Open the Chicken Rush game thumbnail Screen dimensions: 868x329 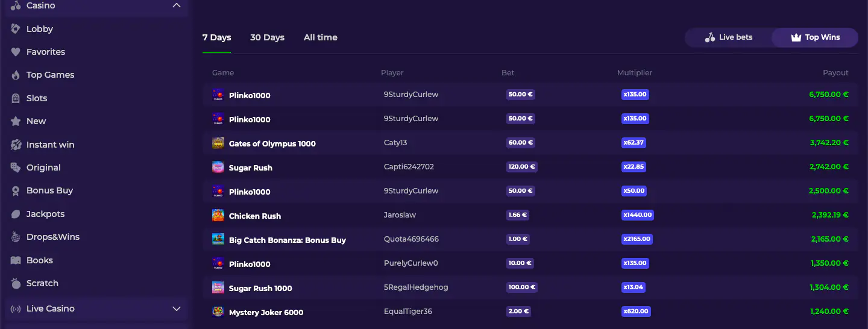pyautogui.click(x=218, y=215)
